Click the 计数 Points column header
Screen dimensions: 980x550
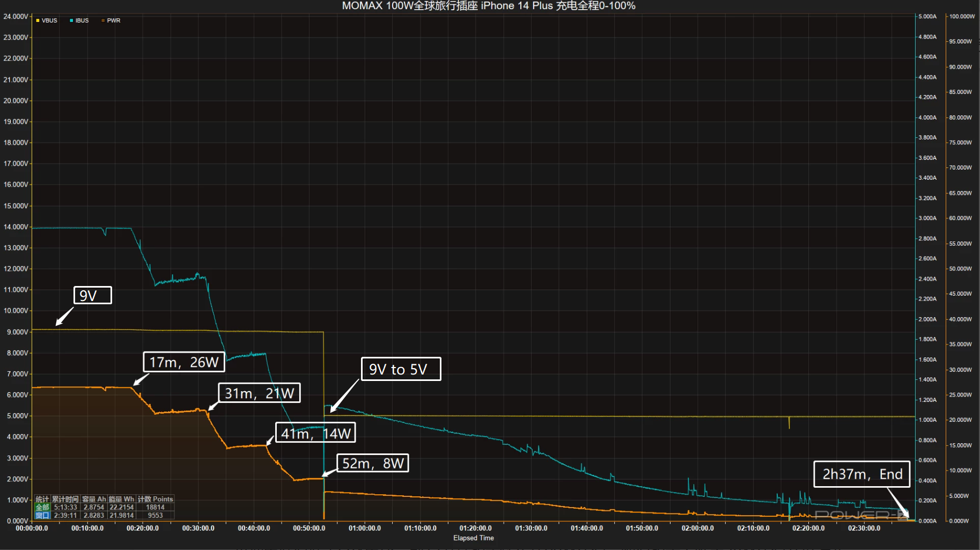(156, 499)
